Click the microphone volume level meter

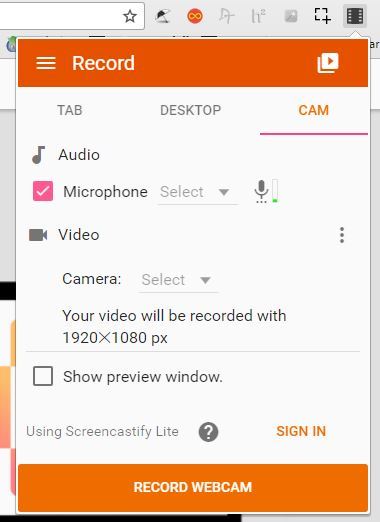pos(275,191)
